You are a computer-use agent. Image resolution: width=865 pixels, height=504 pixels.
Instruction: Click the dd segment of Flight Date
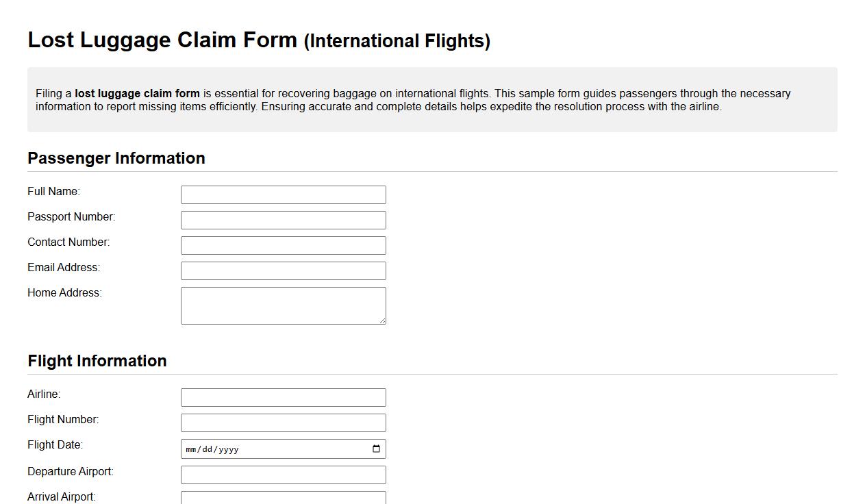[x=207, y=449]
